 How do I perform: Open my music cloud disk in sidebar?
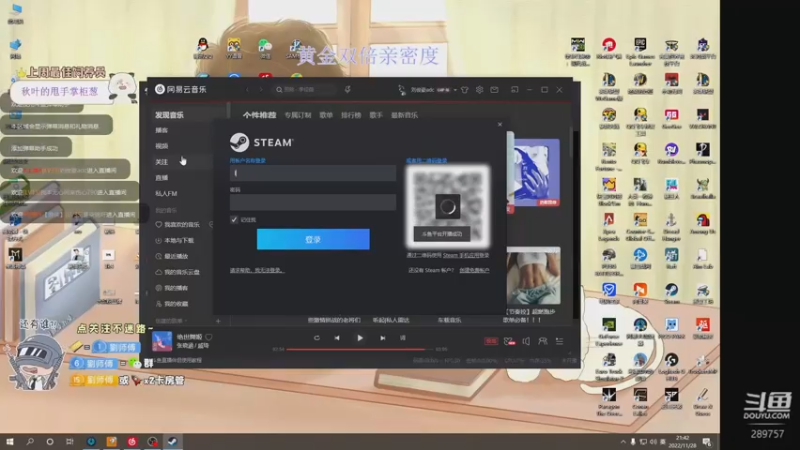[x=178, y=272]
